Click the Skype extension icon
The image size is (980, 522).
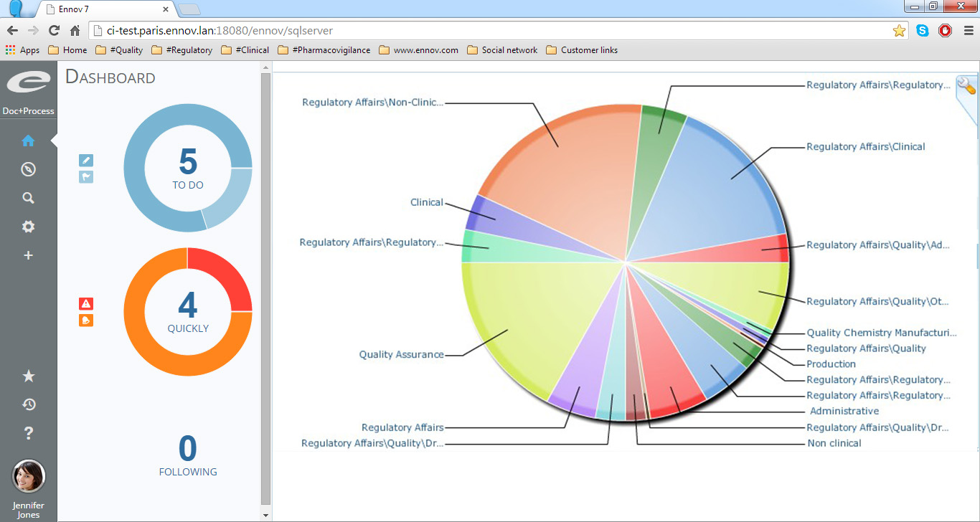[x=923, y=31]
